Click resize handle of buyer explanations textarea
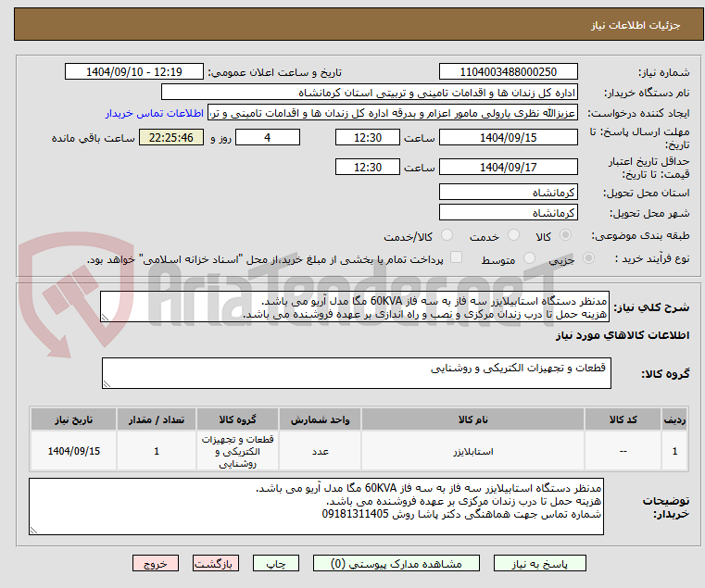Image resolution: width=705 pixels, height=588 pixels. (x=34, y=530)
